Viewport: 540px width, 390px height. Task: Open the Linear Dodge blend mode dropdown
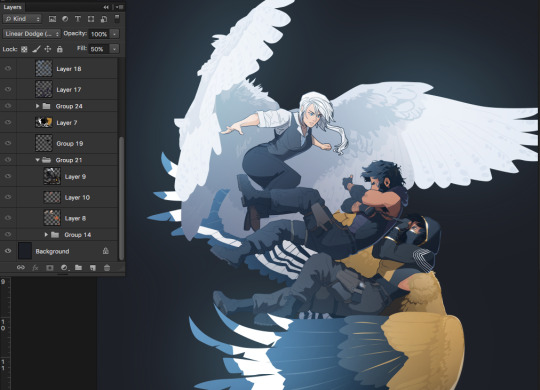32,34
